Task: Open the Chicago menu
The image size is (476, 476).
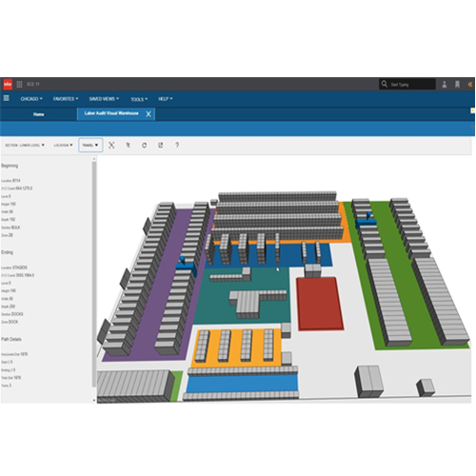Action: (x=31, y=99)
